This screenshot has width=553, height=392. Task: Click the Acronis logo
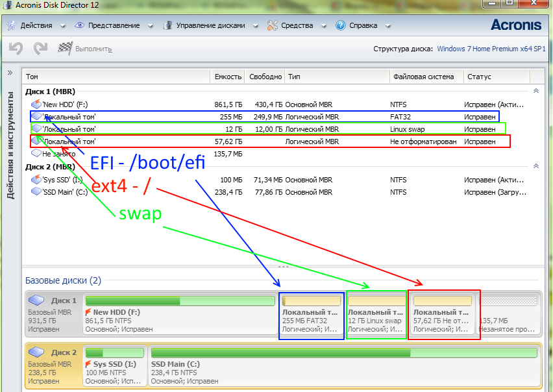pyautogui.click(x=516, y=25)
